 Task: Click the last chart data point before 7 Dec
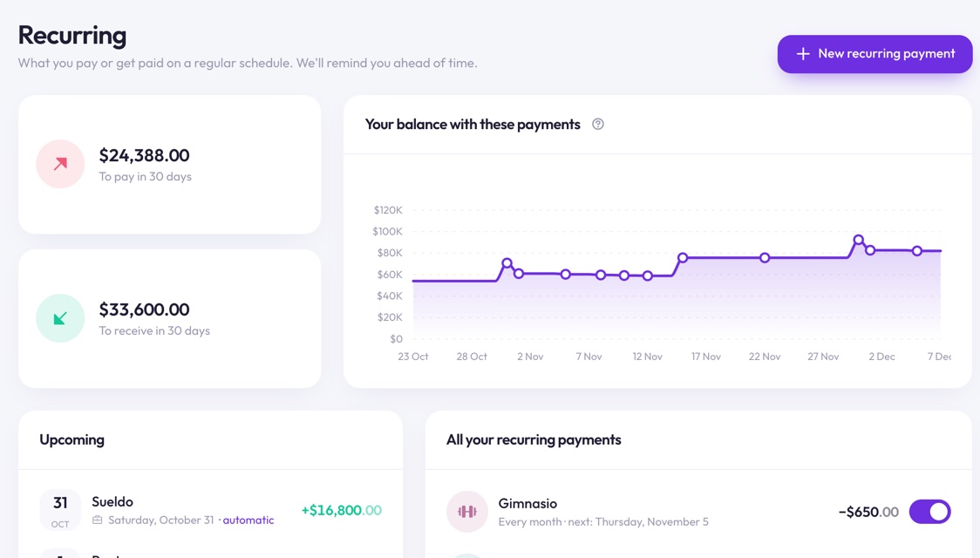pyautogui.click(x=917, y=250)
